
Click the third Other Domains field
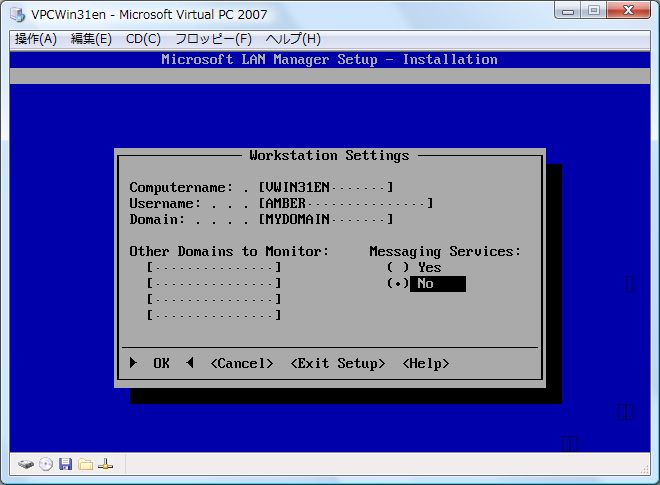[214, 299]
